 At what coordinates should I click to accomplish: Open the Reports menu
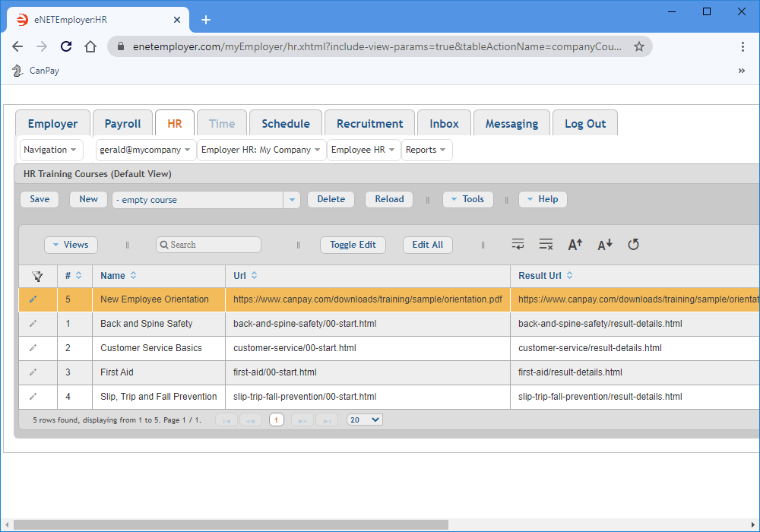[426, 150]
